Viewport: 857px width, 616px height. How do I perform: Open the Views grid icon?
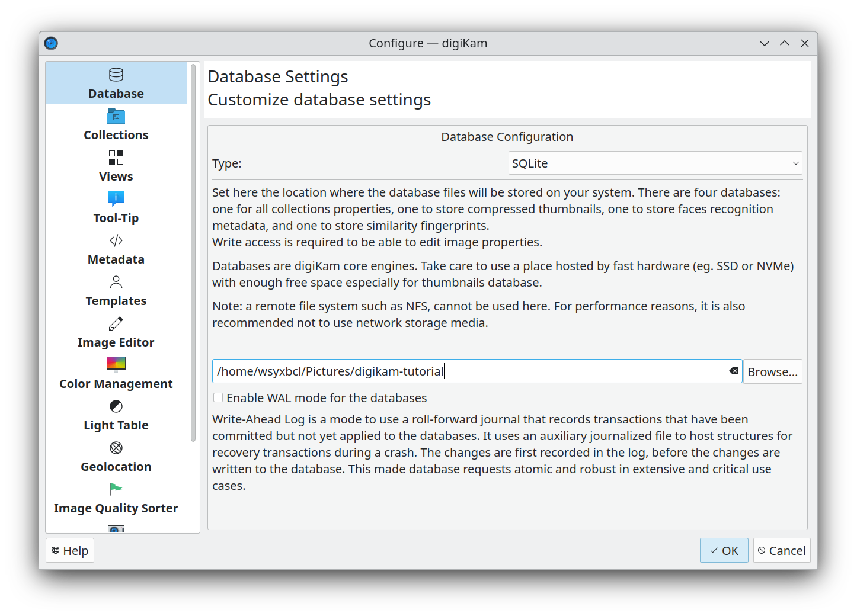pos(116,158)
